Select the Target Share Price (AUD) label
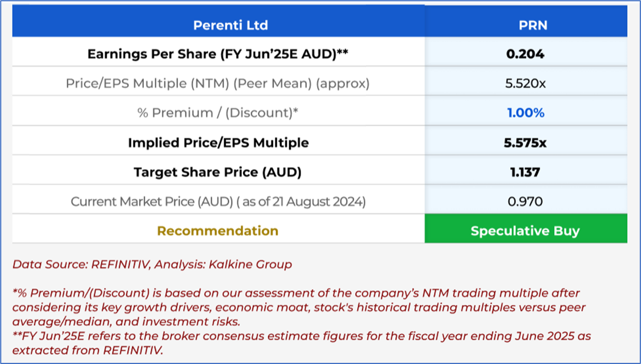The image size is (641, 364). pos(218,172)
